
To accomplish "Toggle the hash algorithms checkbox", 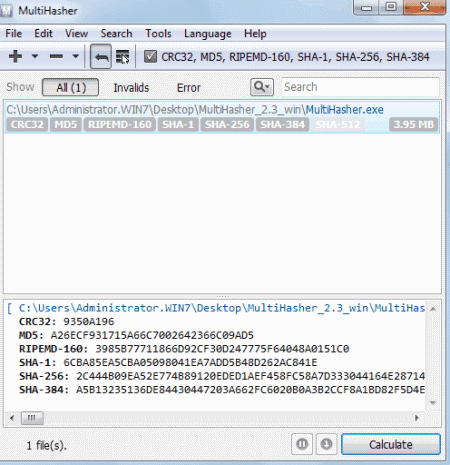I will coord(150,56).
